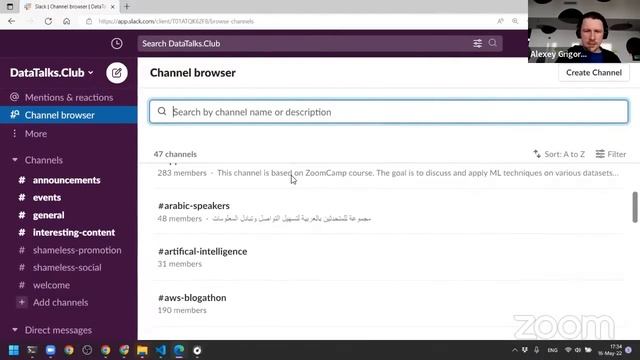The width and height of the screenshot is (640, 360).
Task: Open Visual Studio Code from taskbar
Action: click(x=161, y=350)
